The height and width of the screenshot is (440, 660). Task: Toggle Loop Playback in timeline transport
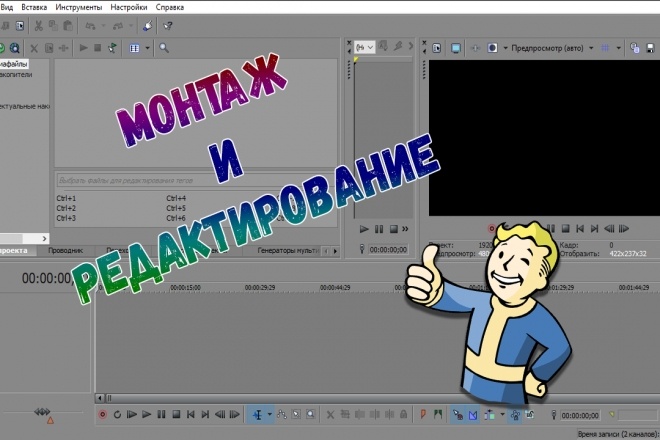pyautogui.click(x=117, y=415)
